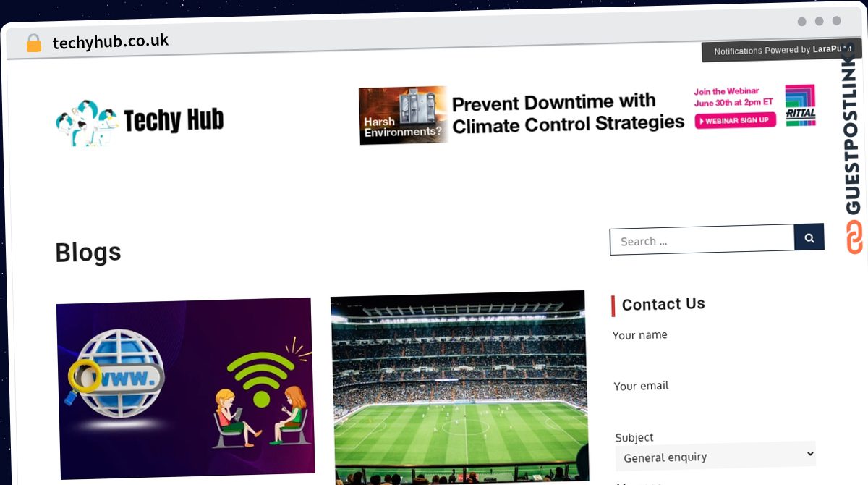Viewport: 868px width, 485px height.
Task: Click the magnifier search button
Action: (809, 237)
